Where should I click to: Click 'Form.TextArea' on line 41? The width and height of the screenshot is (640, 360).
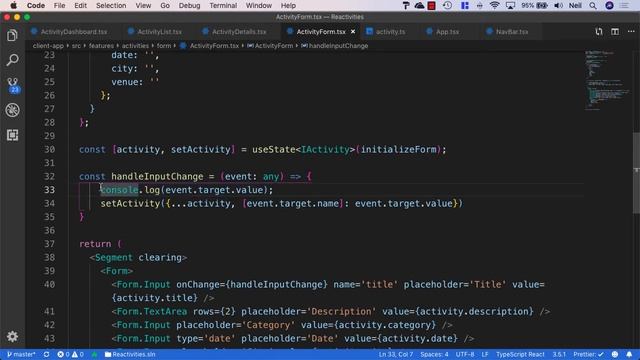151,311
